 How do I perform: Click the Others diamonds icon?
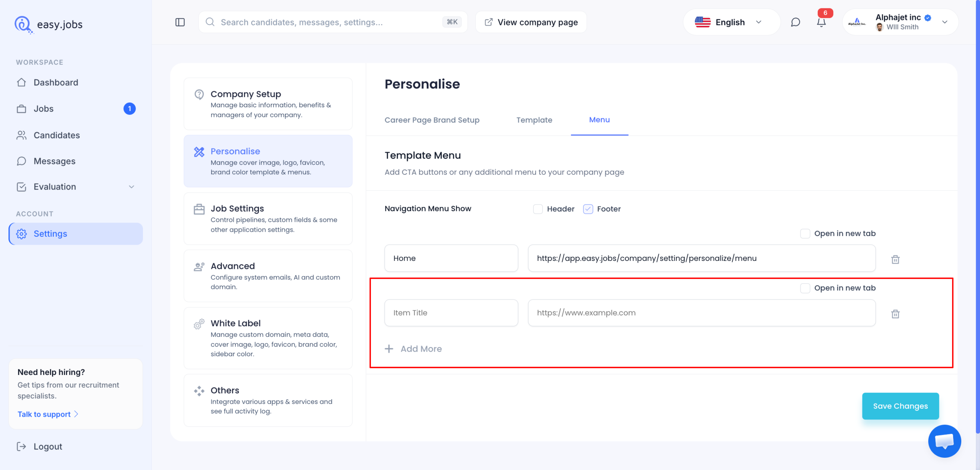click(199, 391)
